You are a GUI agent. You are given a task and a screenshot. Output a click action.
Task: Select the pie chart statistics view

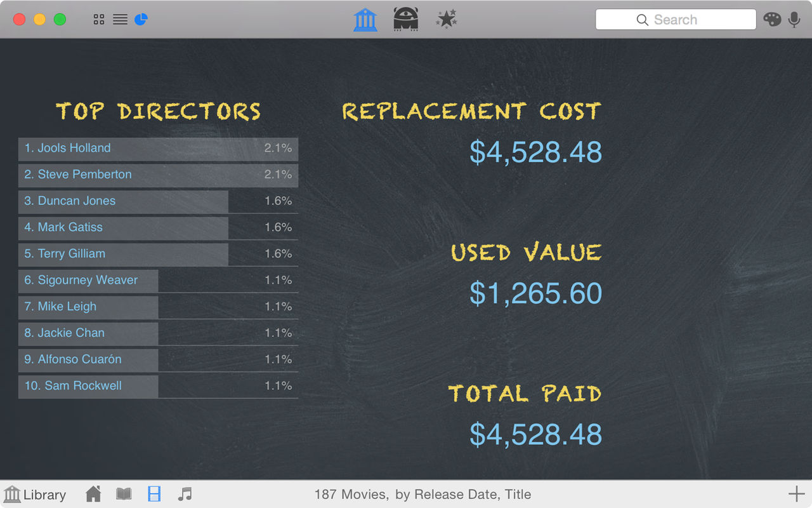[141, 20]
